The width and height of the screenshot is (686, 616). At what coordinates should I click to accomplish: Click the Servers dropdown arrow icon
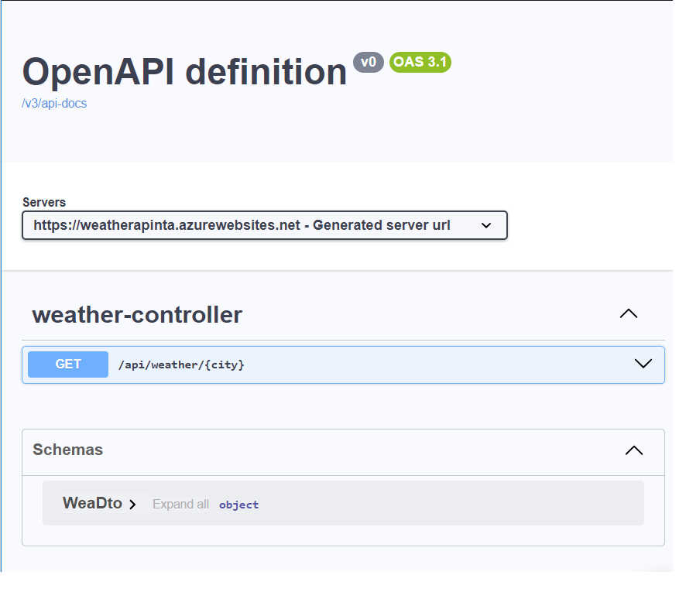coord(486,225)
